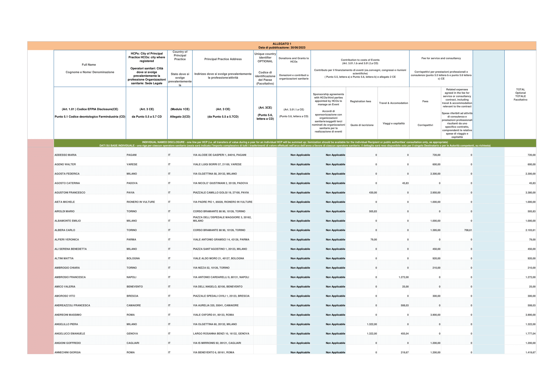
Task: Click address VIA ALCIDE DE GASPERI 1, PAGANI
Action: tap(219, 155)
